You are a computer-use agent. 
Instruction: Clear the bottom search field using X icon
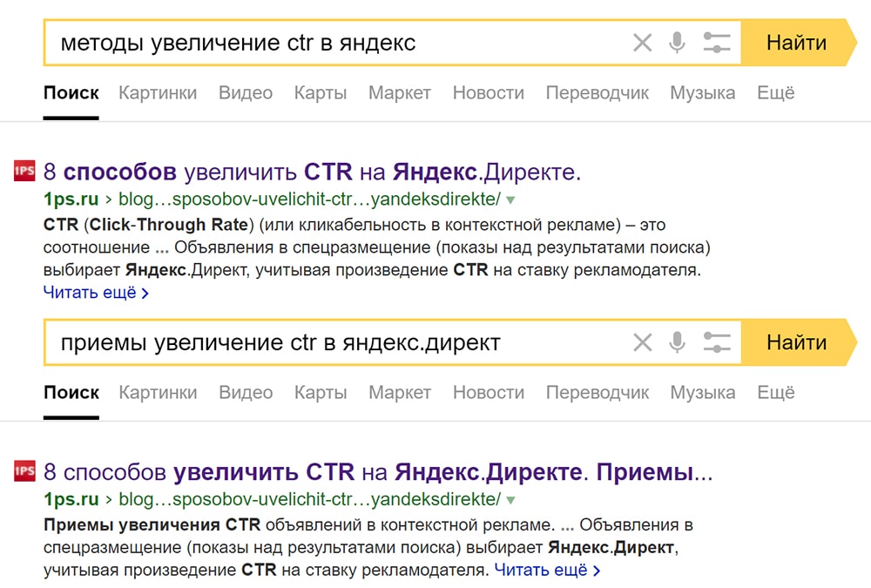point(643,341)
